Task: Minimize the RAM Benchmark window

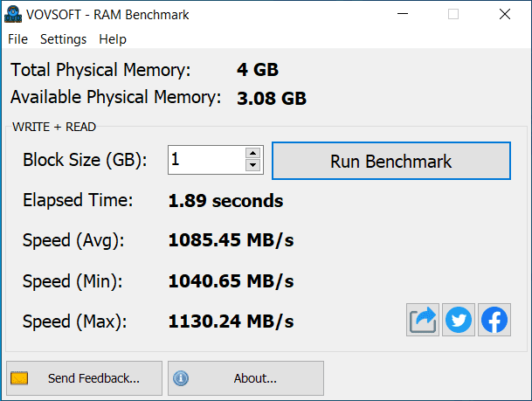Action: click(x=402, y=15)
